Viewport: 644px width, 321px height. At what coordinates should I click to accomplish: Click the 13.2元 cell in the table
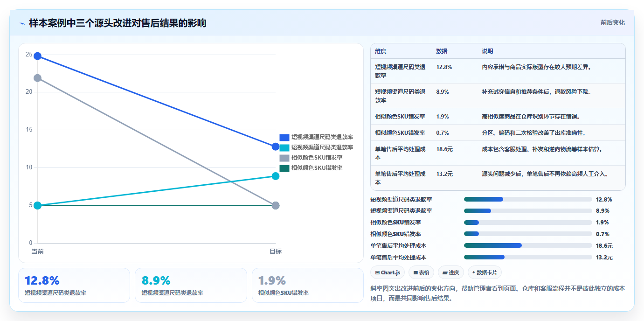click(x=444, y=174)
